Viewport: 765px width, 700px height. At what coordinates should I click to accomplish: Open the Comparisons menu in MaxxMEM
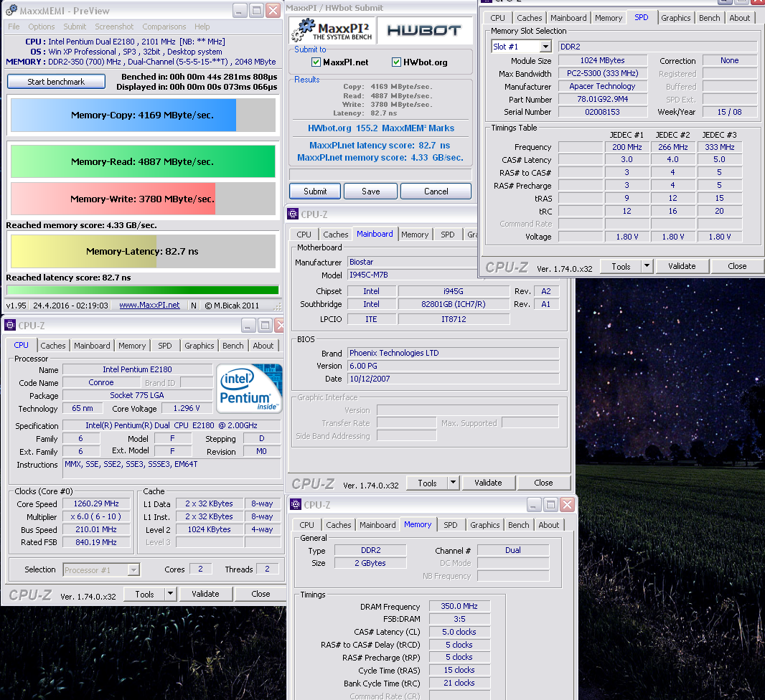(x=164, y=27)
